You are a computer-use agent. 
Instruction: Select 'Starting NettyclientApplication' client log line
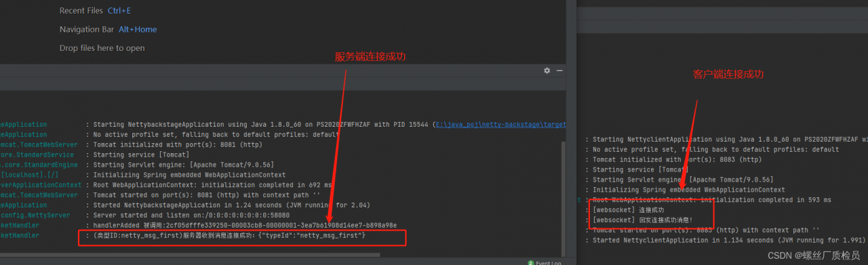coord(726,140)
